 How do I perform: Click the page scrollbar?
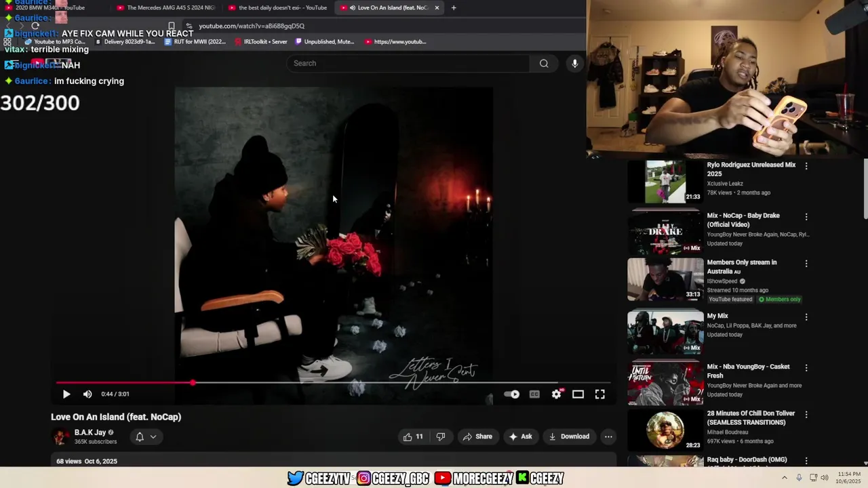(865, 190)
